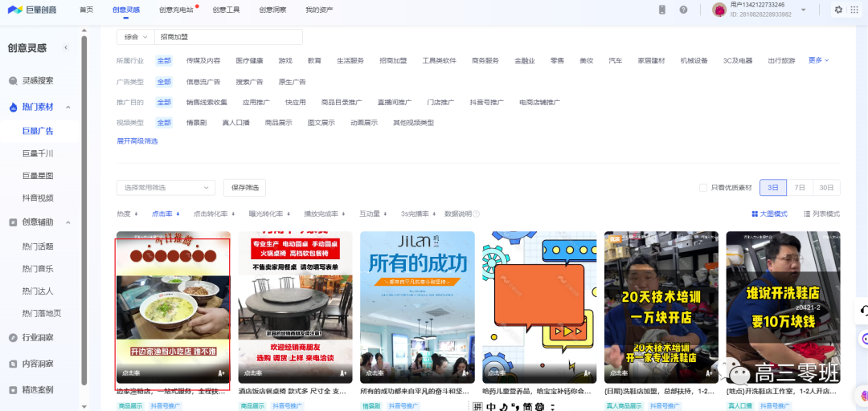This screenshot has width=868, height=411.
Task: Open the 首页 tab
Action: (x=86, y=10)
